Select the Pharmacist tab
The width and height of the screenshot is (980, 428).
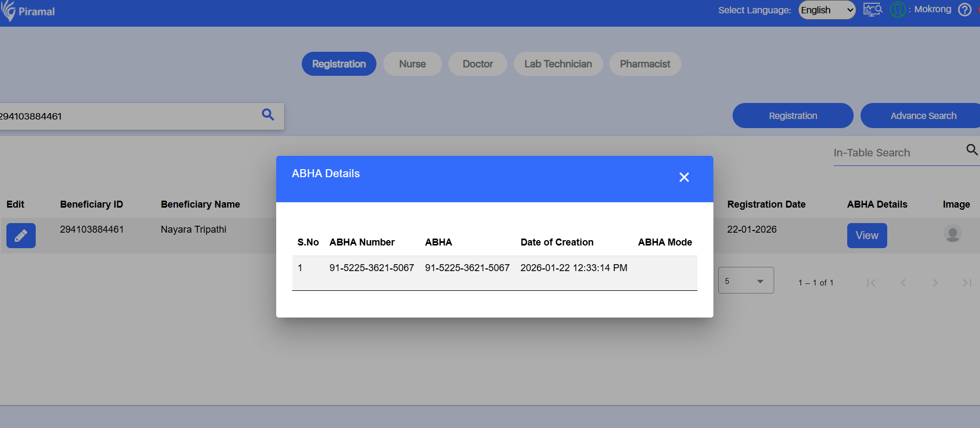tap(645, 64)
